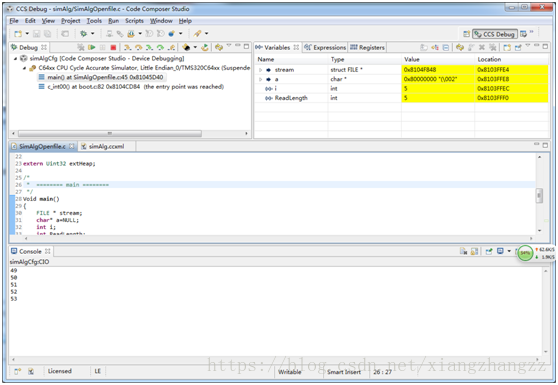Click the Display Selected Console icon

[500, 251]
